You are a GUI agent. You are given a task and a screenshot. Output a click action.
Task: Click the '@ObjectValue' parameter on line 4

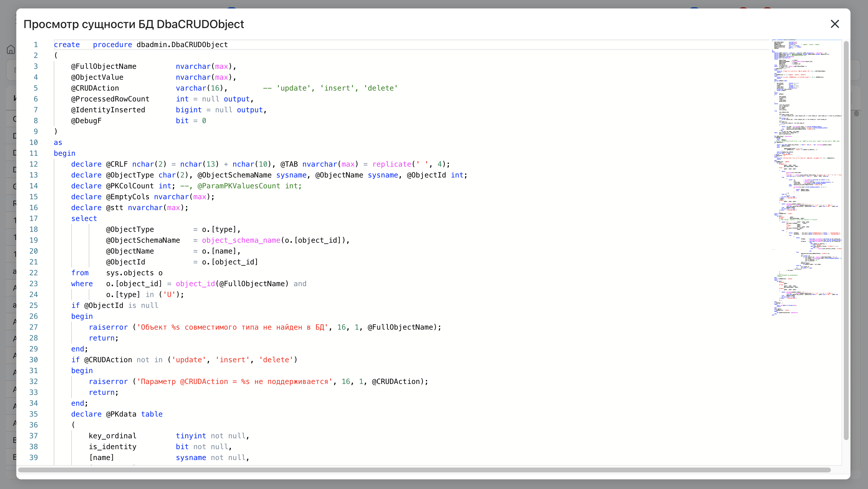pos(97,78)
